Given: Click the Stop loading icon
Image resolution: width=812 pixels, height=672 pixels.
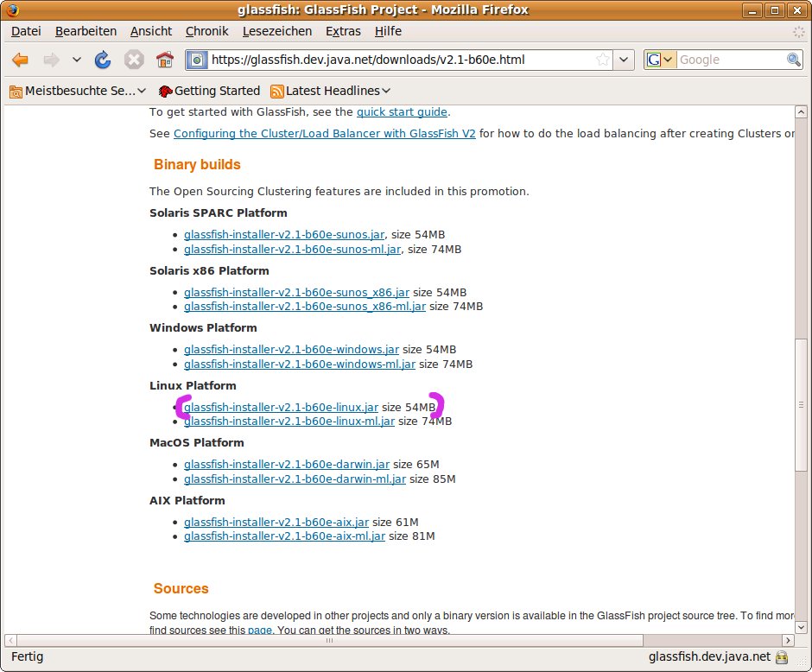Looking at the screenshot, I should pyautogui.click(x=133, y=60).
